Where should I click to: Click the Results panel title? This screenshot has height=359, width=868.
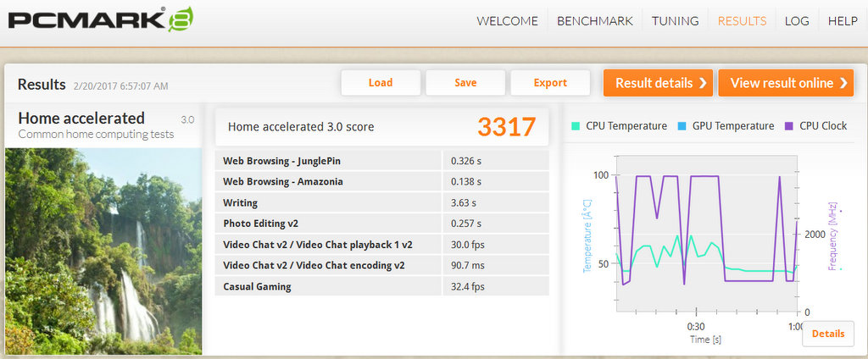tap(42, 85)
